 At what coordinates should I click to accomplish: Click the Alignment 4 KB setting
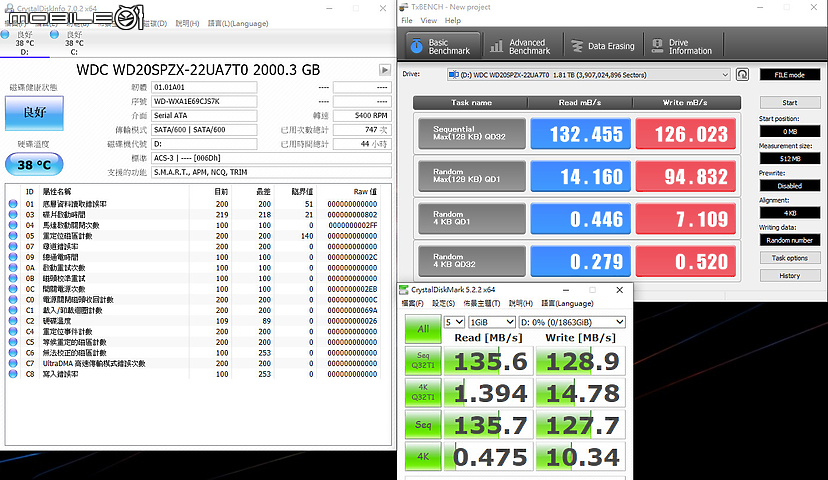click(x=789, y=213)
